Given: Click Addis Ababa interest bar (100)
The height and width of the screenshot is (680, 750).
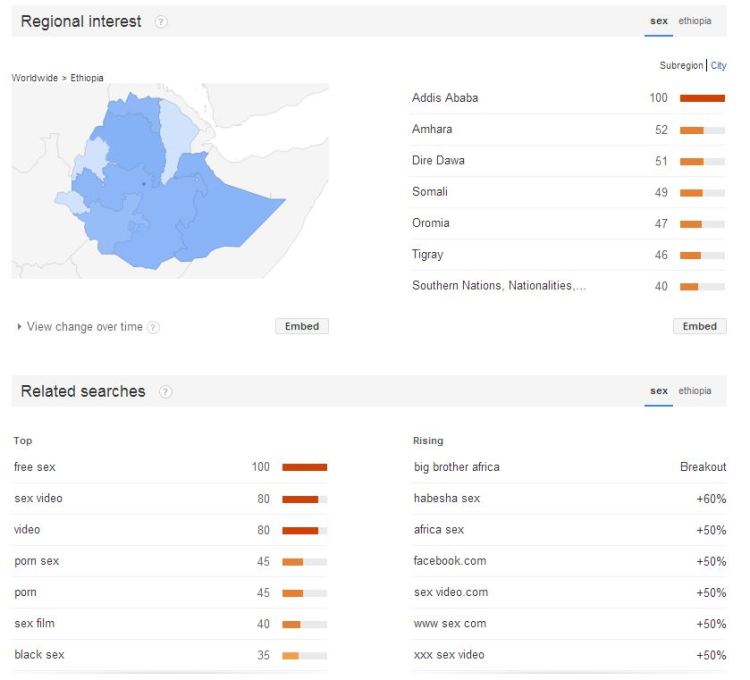Looking at the screenshot, I should pos(702,98).
